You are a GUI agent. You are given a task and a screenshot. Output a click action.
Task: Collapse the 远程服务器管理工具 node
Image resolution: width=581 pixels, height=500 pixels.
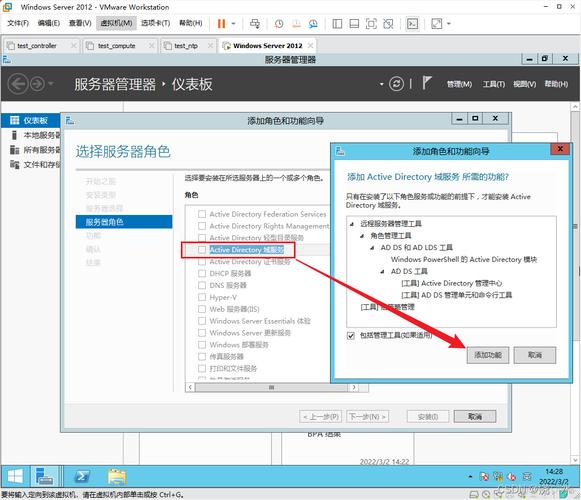tap(352, 224)
